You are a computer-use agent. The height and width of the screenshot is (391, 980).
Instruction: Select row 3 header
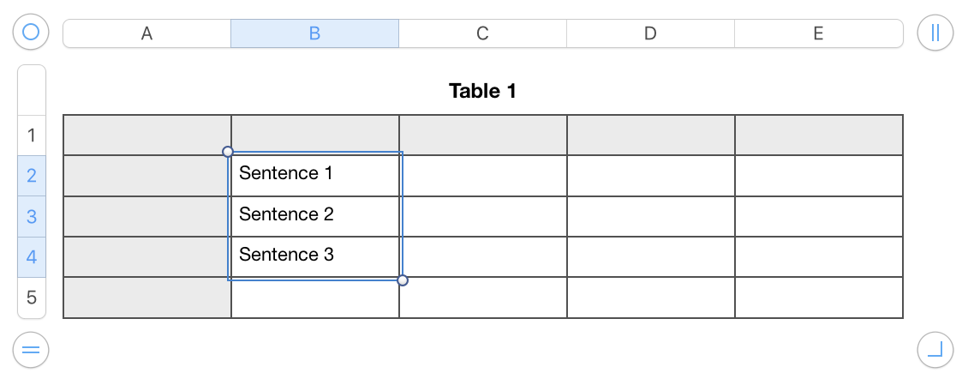[x=32, y=216]
